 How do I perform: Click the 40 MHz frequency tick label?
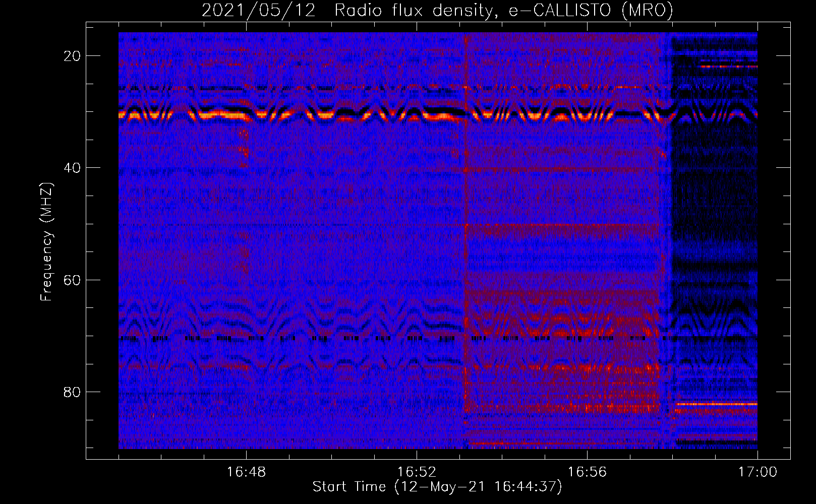(72, 168)
